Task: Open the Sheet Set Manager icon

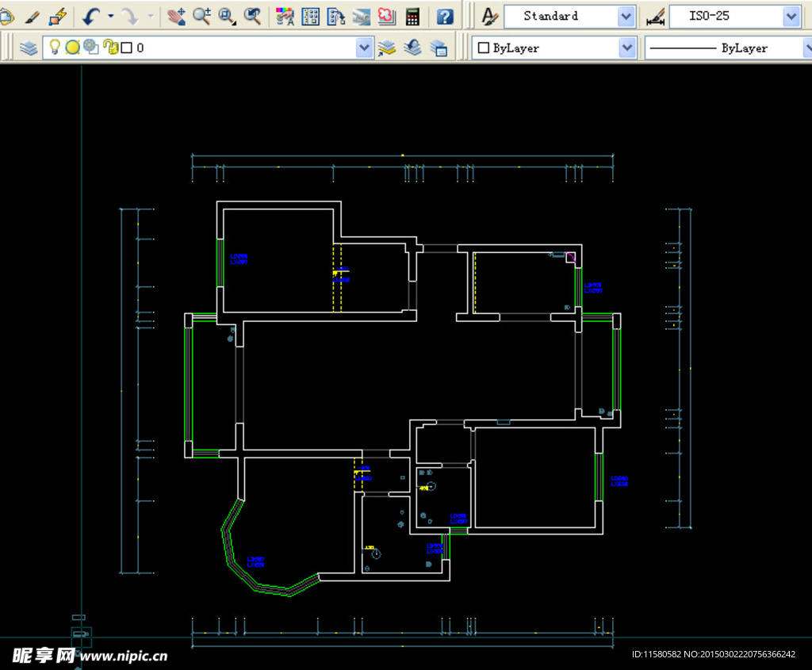Action: coord(361,17)
